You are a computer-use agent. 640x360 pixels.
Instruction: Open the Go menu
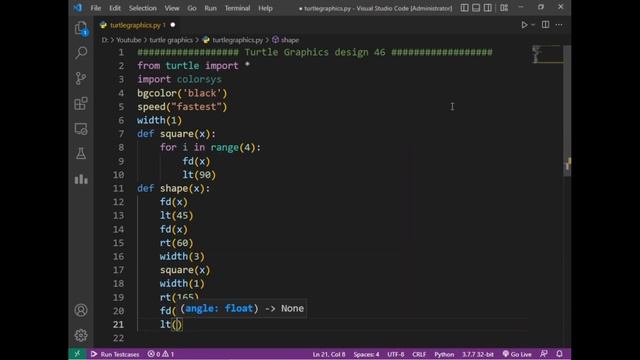192,8
